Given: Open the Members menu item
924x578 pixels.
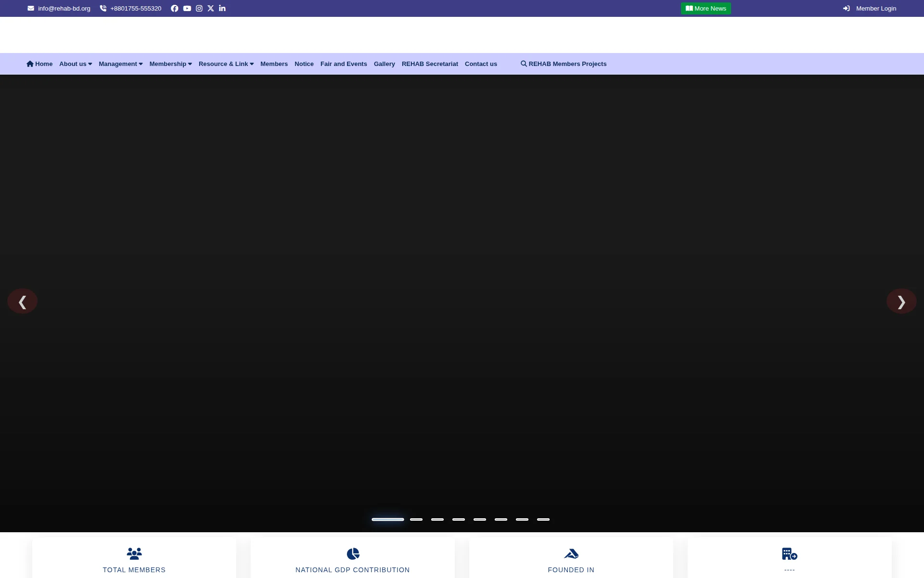Looking at the screenshot, I should tap(274, 64).
